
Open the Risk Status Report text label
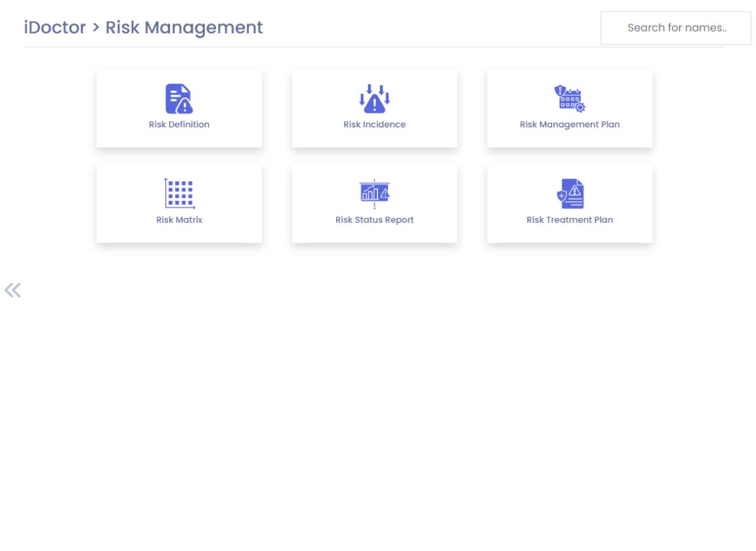[x=374, y=220]
